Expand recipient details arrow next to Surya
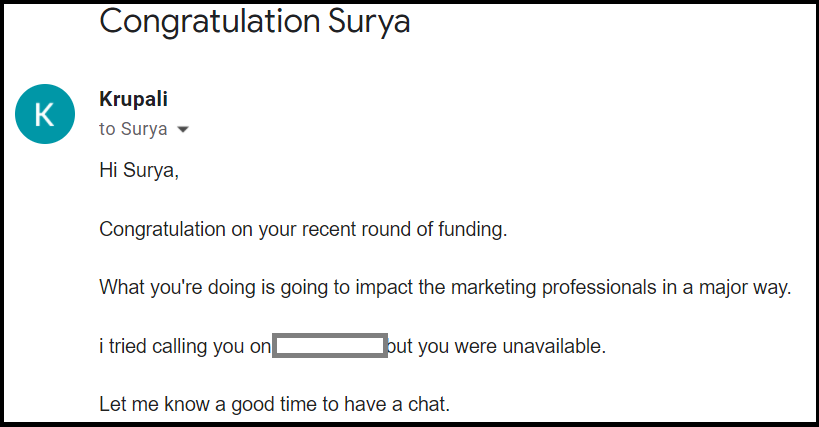819x427 pixels. click(x=182, y=129)
